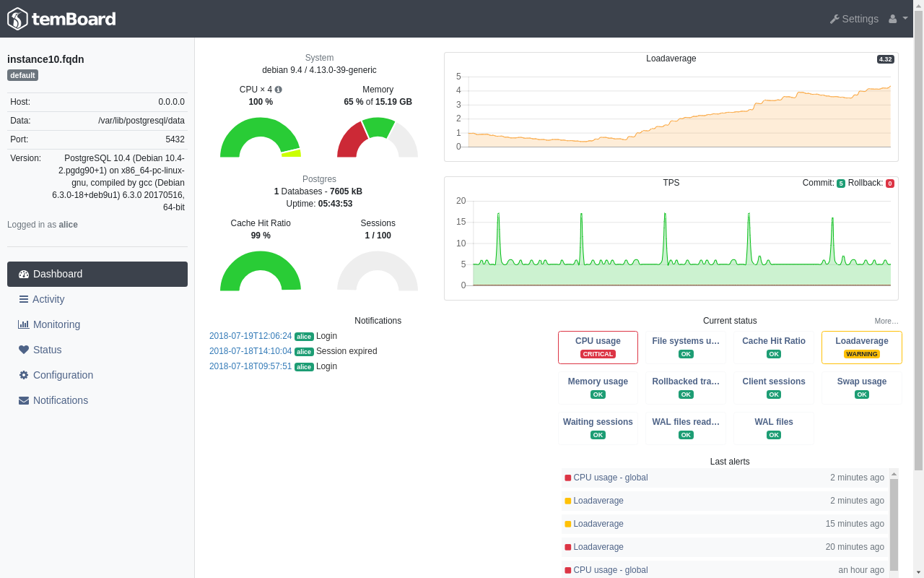This screenshot has height=578, width=924.
Task: Click the Activity list icon
Action: point(24,299)
